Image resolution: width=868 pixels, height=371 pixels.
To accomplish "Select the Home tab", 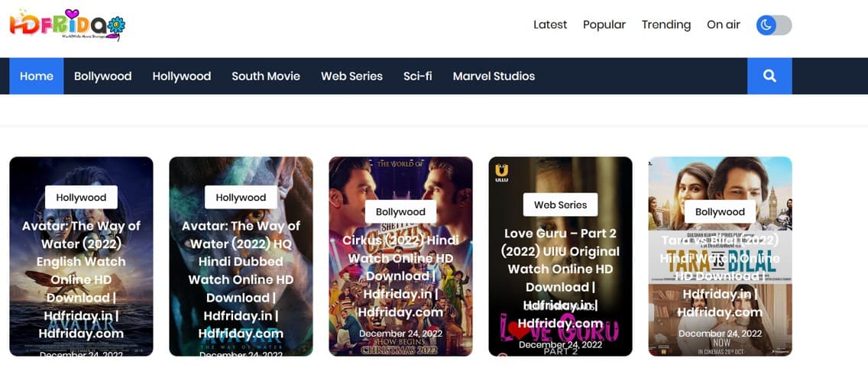I will [37, 76].
